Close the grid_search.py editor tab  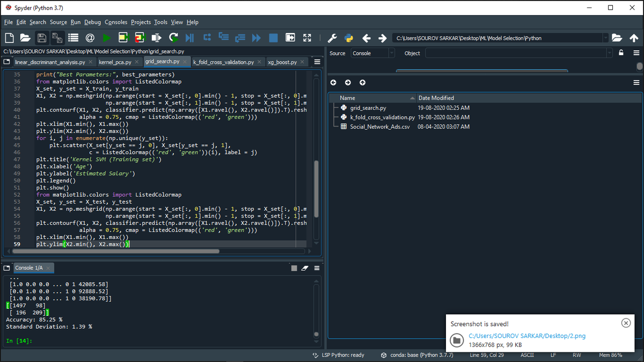(x=186, y=62)
